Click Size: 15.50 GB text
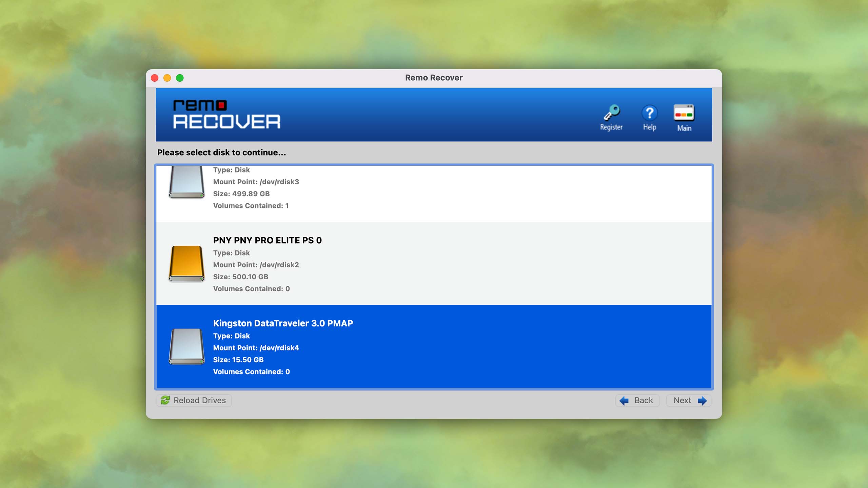868x488 pixels. [238, 360]
